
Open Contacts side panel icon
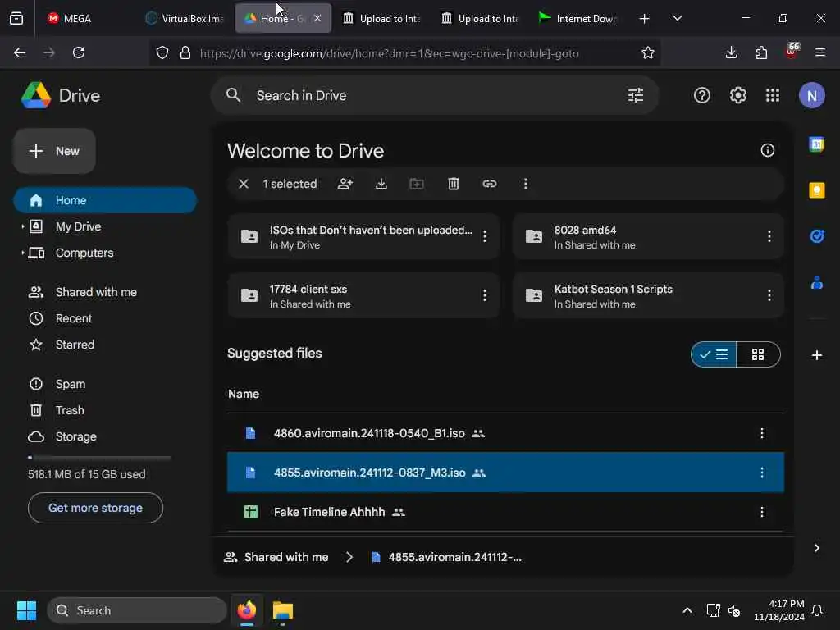click(816, 282)
